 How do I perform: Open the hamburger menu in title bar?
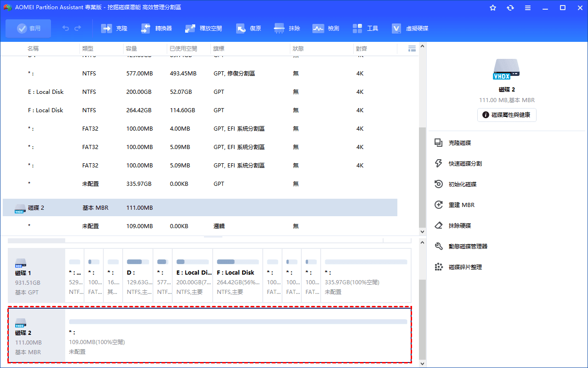click(x=528, y=8)
